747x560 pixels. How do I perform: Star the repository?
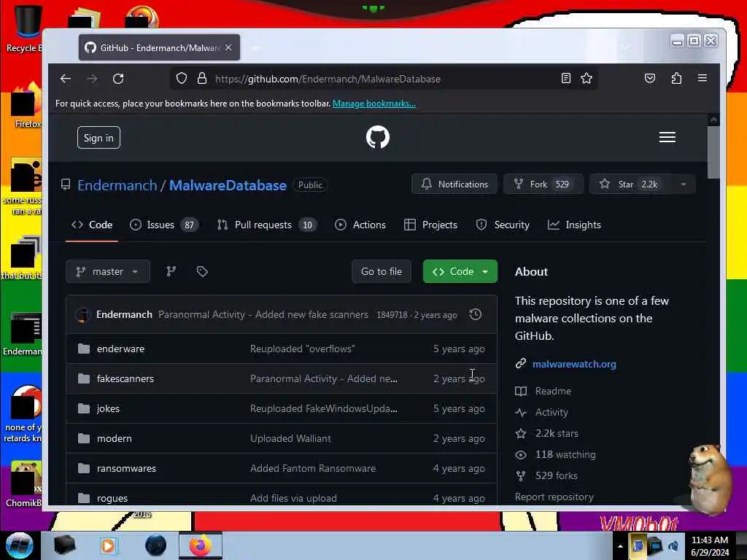pos(631,184)
